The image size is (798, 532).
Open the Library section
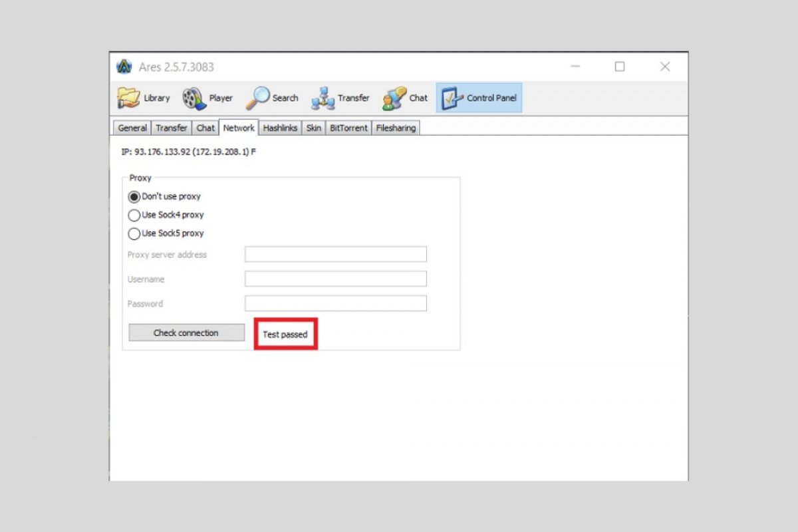click(144, 98)
